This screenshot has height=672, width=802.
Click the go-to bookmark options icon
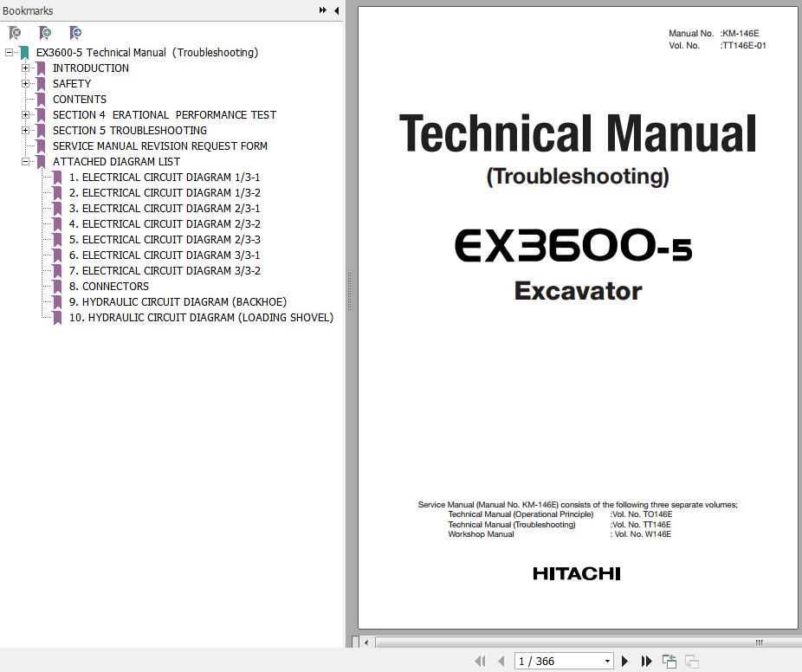(75, 33)
